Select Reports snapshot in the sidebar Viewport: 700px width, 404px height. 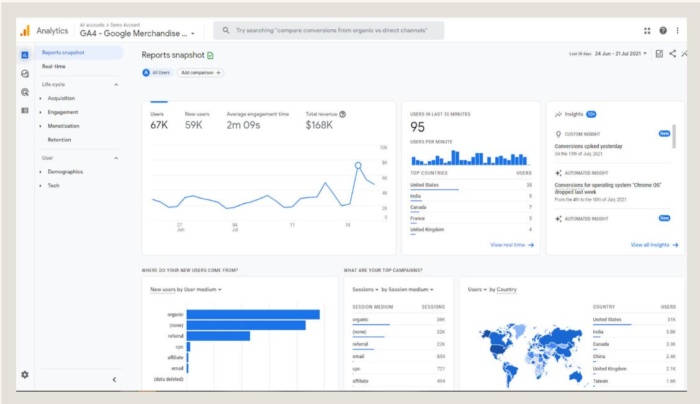click(79, 53)
